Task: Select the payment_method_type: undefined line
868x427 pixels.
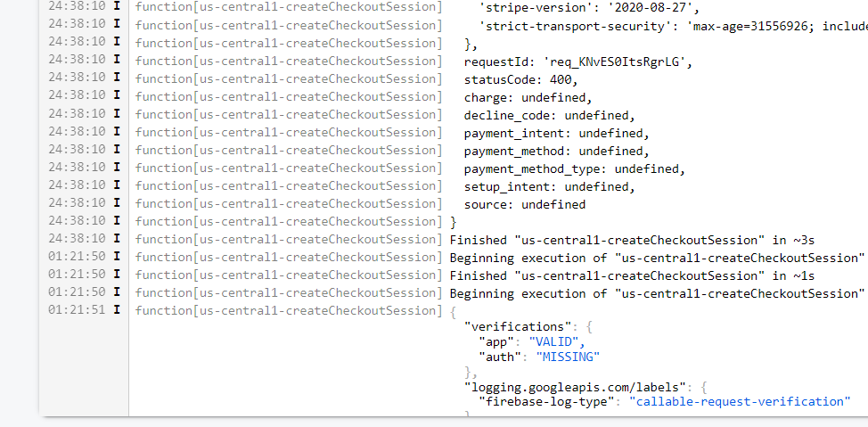Action: [x=575, y=168]
